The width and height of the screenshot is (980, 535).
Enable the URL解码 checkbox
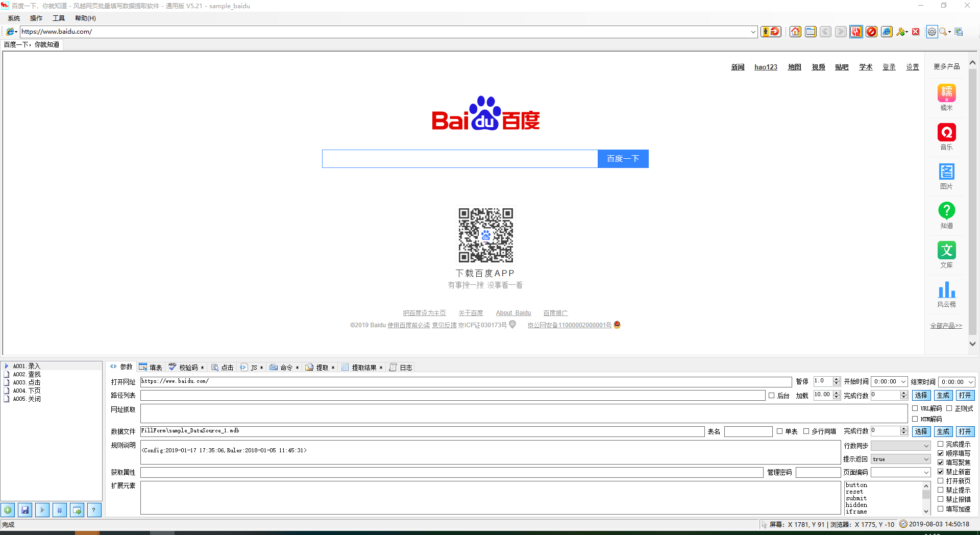click(x=915, y=408)
